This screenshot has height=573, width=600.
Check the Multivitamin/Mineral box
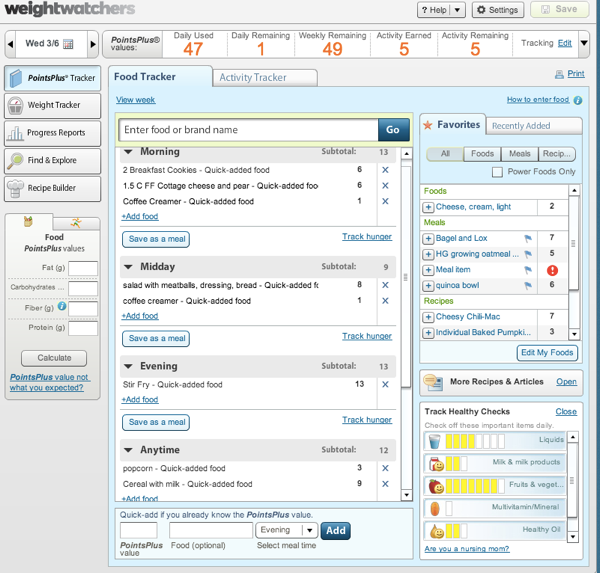tap(449, 509)
